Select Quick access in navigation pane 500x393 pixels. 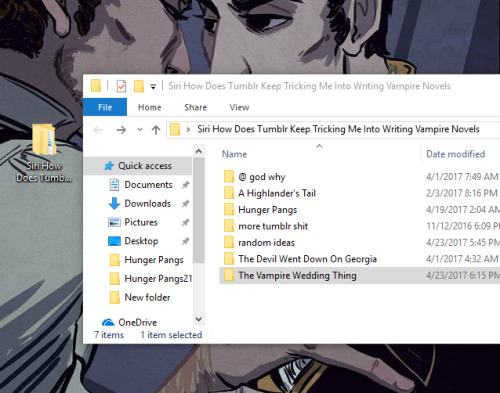138,166
